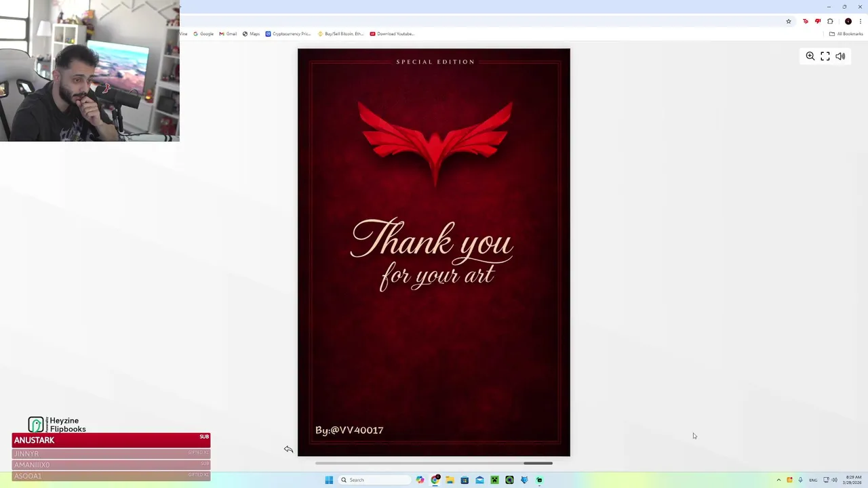Open the green circle app in taskbar

pos(509,480)
